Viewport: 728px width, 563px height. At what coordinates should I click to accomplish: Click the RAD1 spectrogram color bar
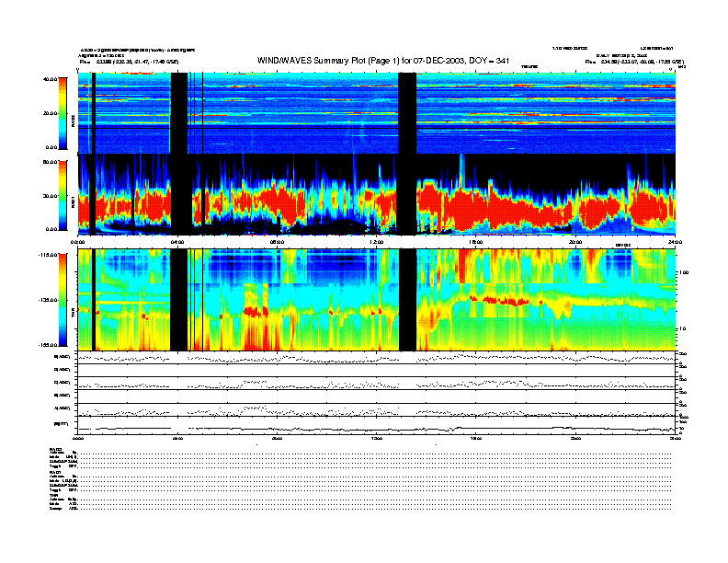click(63, 195)
